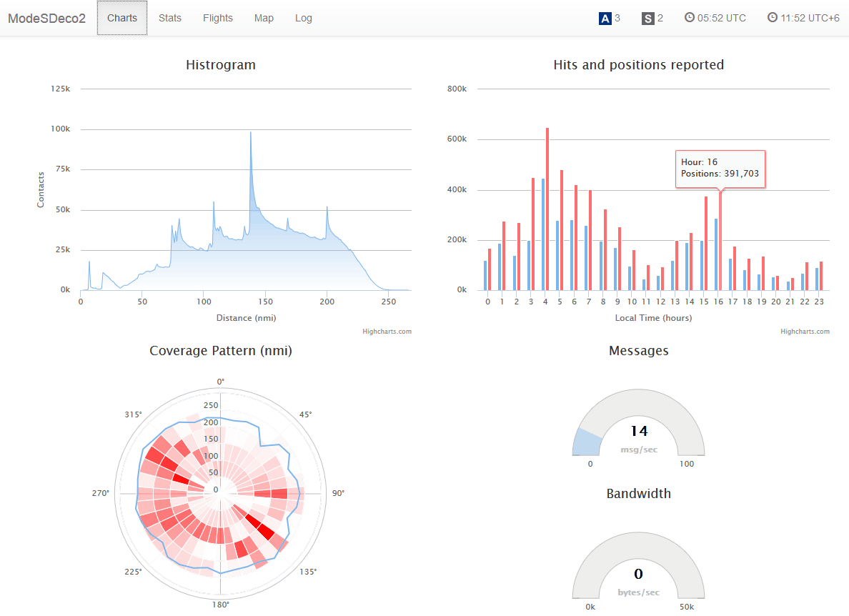Switch to the Stats tab
The image size is (849, 616).
point(170,18)
